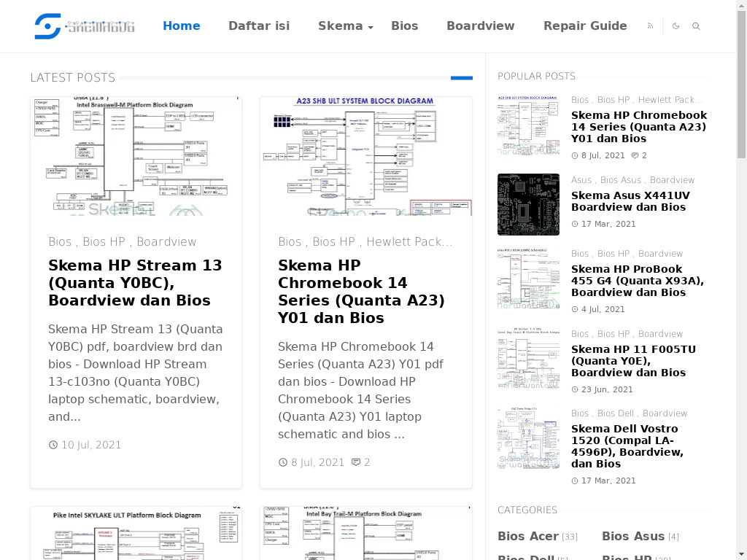
Task: Open Skema HP Stream 13 post title
Action: [x=135, y=283]
